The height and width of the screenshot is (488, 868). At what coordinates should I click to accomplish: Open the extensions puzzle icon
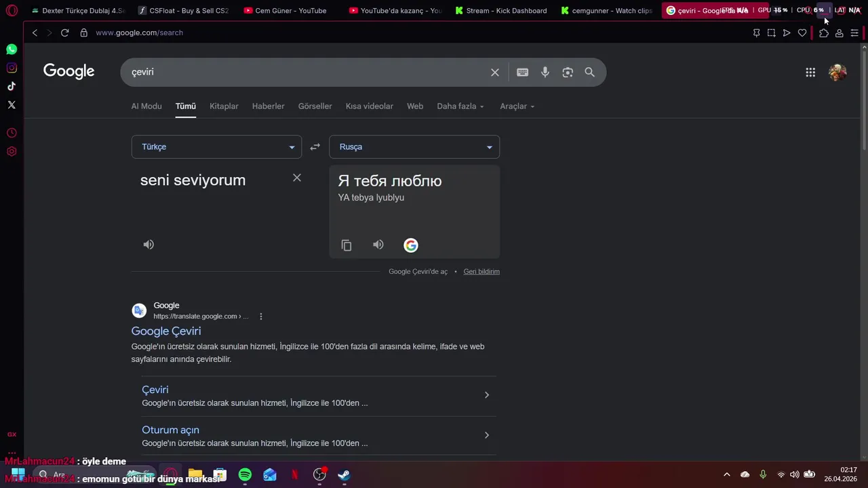click(x=824, y=33)
